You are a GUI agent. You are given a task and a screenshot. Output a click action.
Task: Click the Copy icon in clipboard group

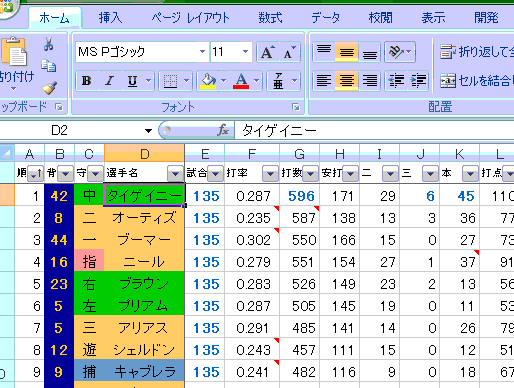49,66
